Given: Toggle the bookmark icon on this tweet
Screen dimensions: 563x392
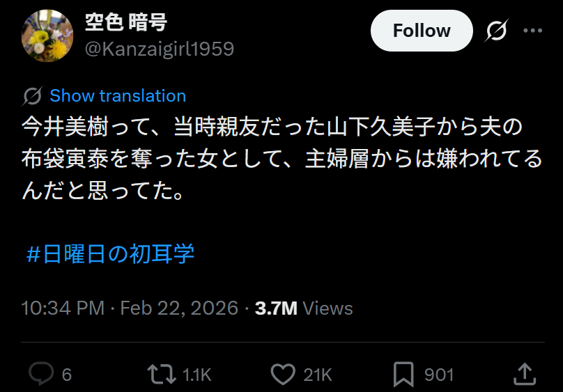Looking at the screenshot, I should [x=404, y=375].
